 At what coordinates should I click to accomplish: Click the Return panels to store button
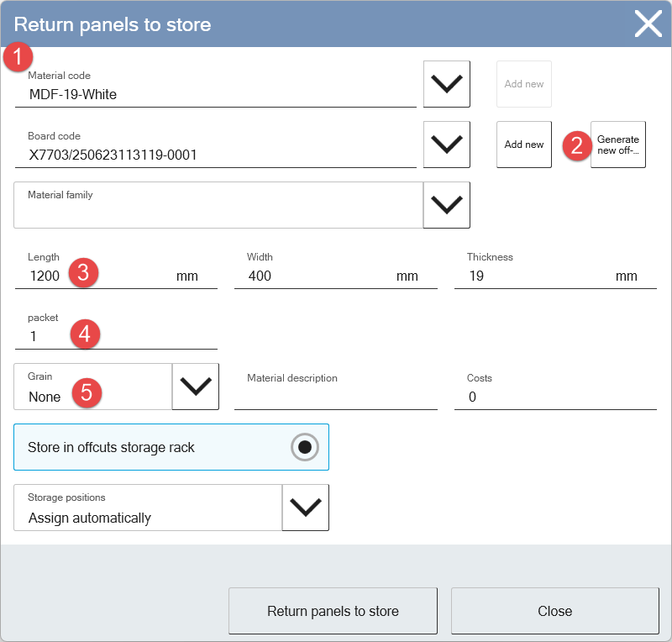pos(333,611)
